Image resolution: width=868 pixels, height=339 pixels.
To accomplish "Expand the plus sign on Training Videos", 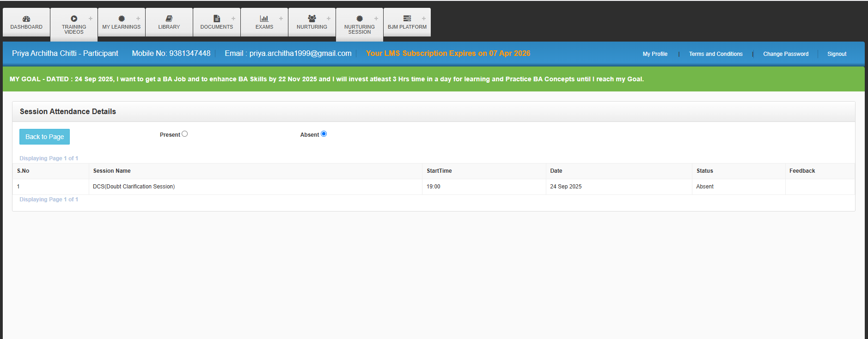I will coord(91,19).
